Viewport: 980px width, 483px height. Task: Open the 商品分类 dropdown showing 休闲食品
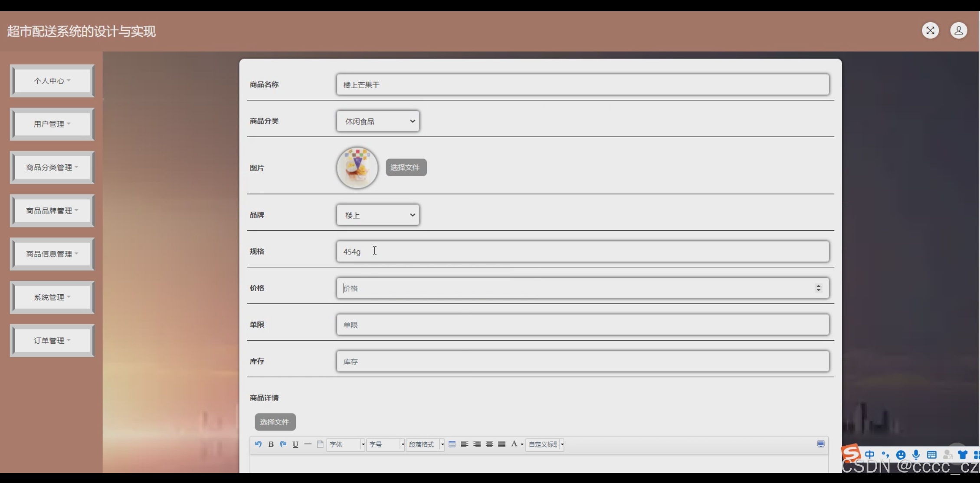[377, 121]
